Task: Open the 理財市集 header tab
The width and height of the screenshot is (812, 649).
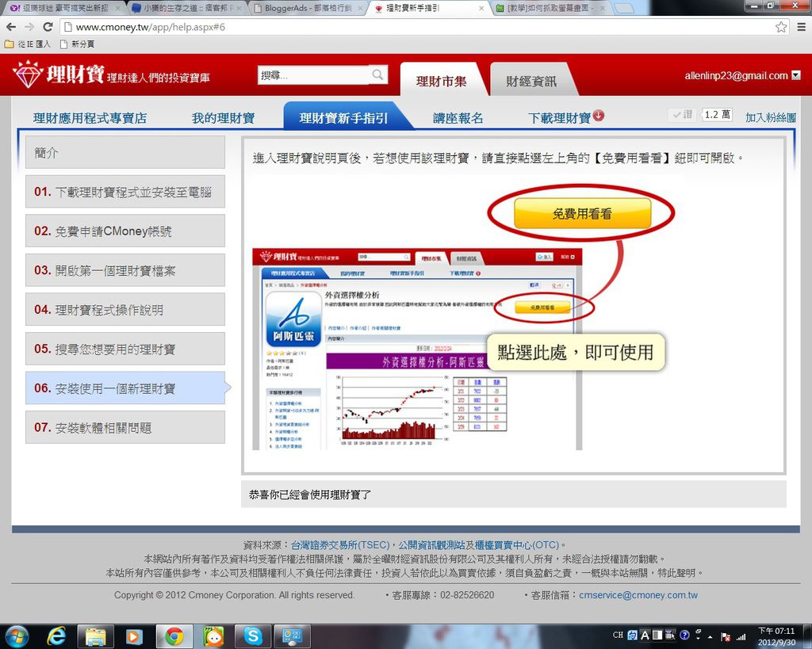Action: (x=441, y=80)
